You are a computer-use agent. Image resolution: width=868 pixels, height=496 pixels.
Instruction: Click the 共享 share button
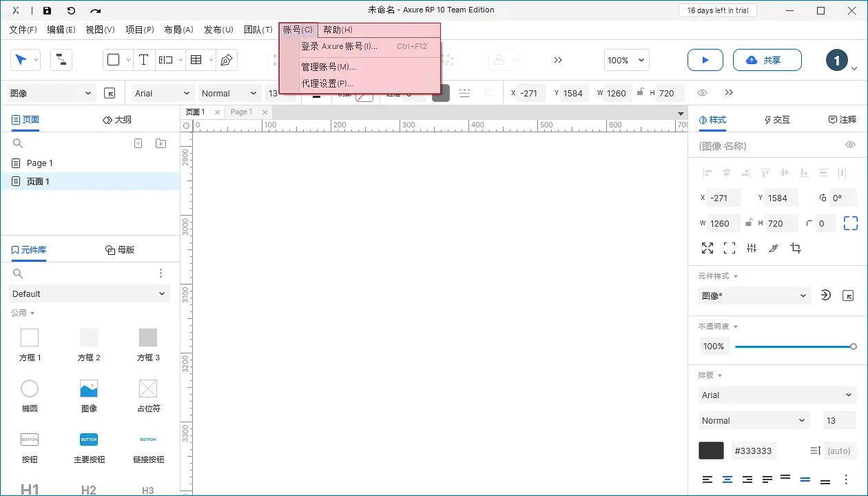click(x=767, y=60)
